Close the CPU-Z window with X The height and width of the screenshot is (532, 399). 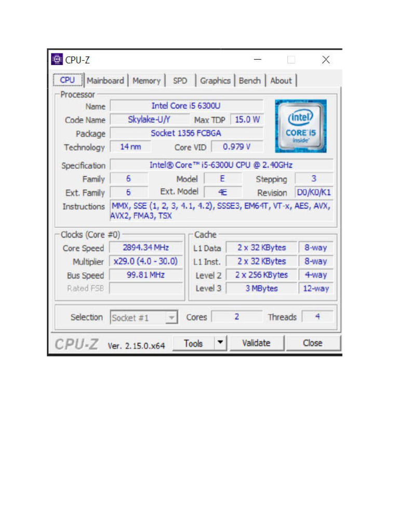tap(326, 60)
